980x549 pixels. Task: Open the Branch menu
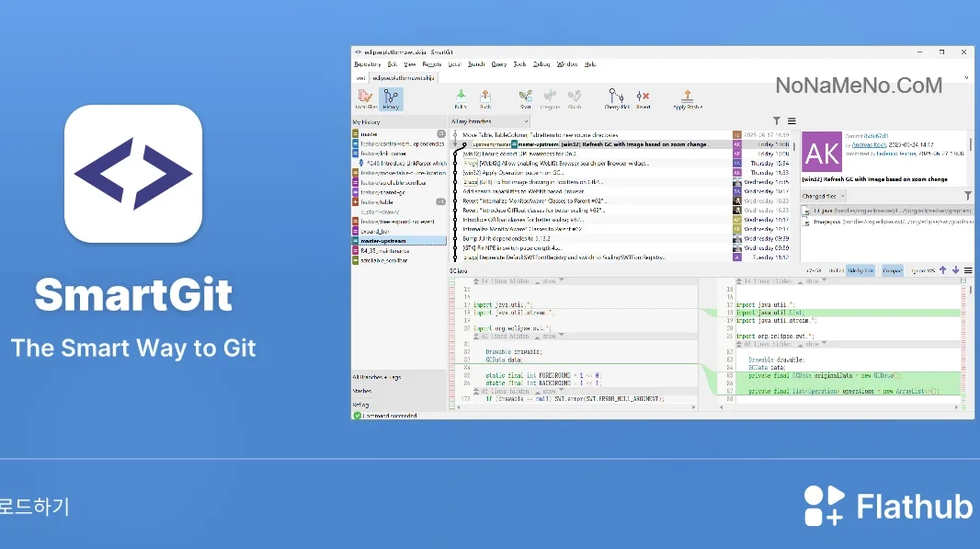coord(476,63)
